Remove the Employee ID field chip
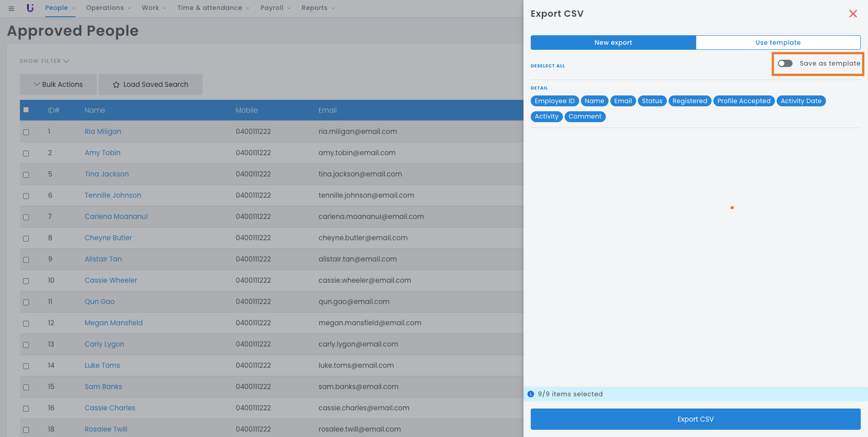Image resolution: width=868 pixels, height=437 pixels. (x=554, y=101)
